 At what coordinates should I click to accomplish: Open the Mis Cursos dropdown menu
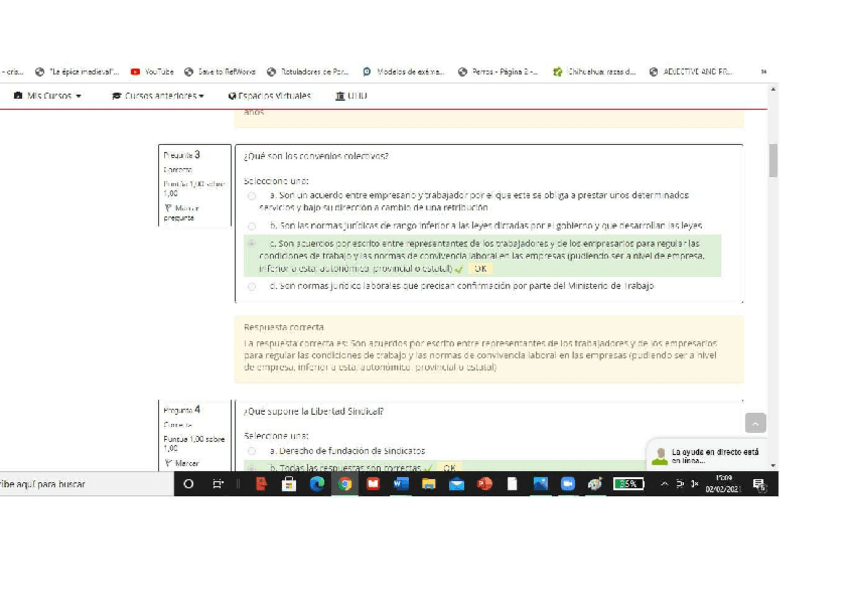(x=48, y=96)
